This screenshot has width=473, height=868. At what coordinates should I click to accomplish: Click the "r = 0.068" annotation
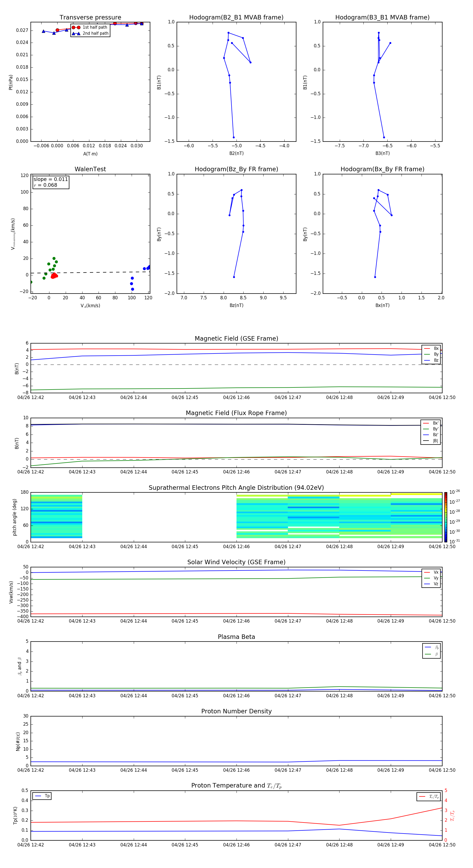point(45,185)
